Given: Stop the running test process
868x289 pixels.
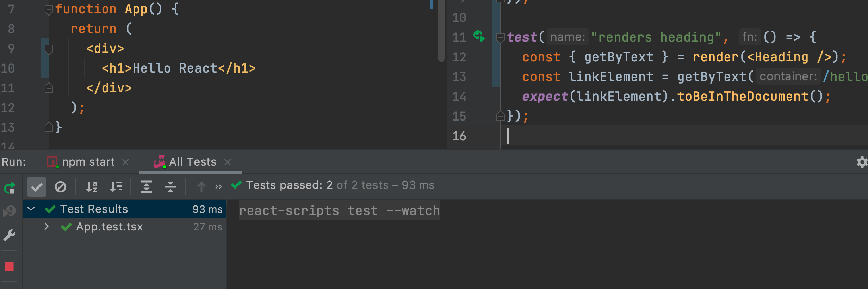Looking at the screenshot, I should pyautogui.click(x=9, y=266).
